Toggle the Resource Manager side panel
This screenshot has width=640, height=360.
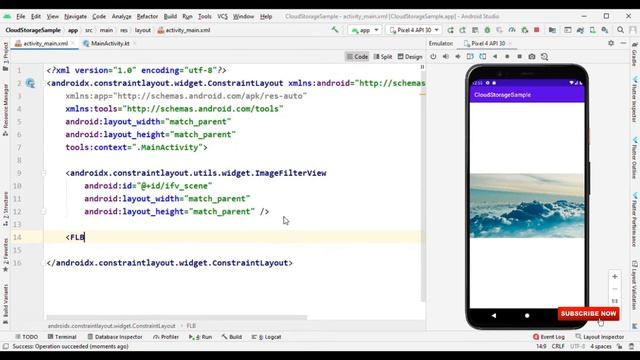point(5,109)
